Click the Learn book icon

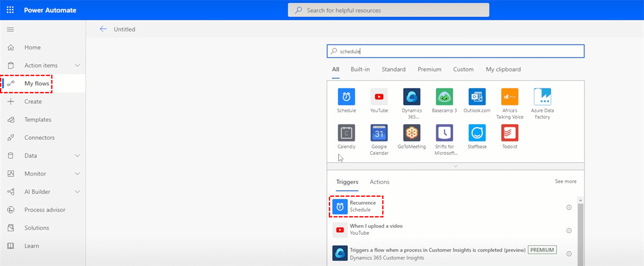click(x=11, y=246)
